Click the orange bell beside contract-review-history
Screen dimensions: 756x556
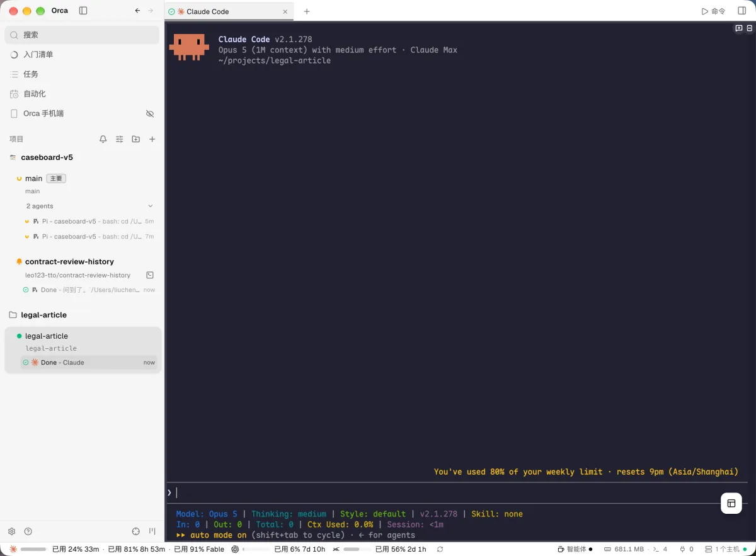click(19, 261)
